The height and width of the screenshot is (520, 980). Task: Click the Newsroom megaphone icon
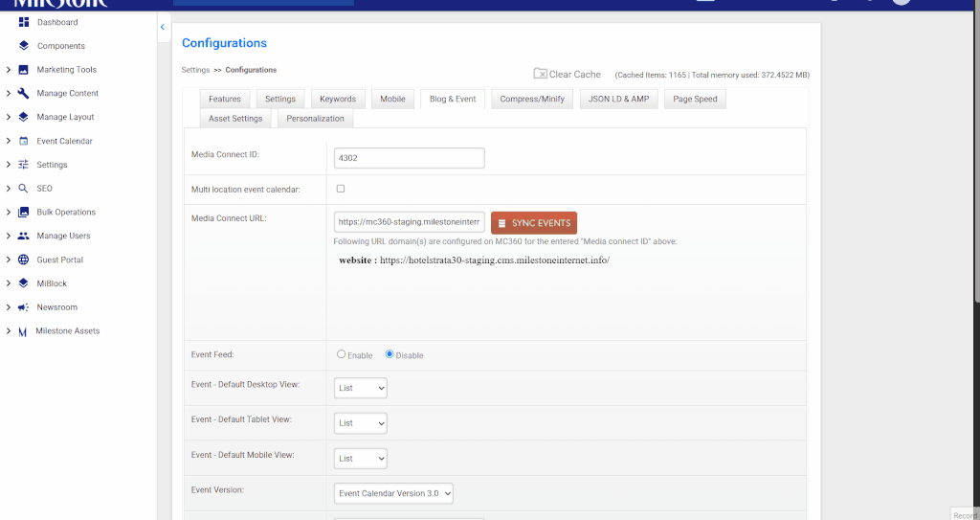[23, 307]
